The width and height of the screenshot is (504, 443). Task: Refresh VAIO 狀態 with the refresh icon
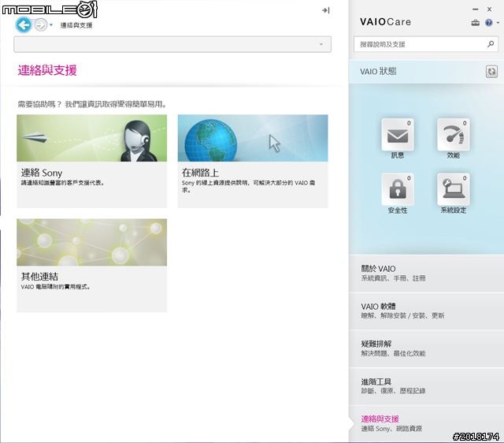491,72
